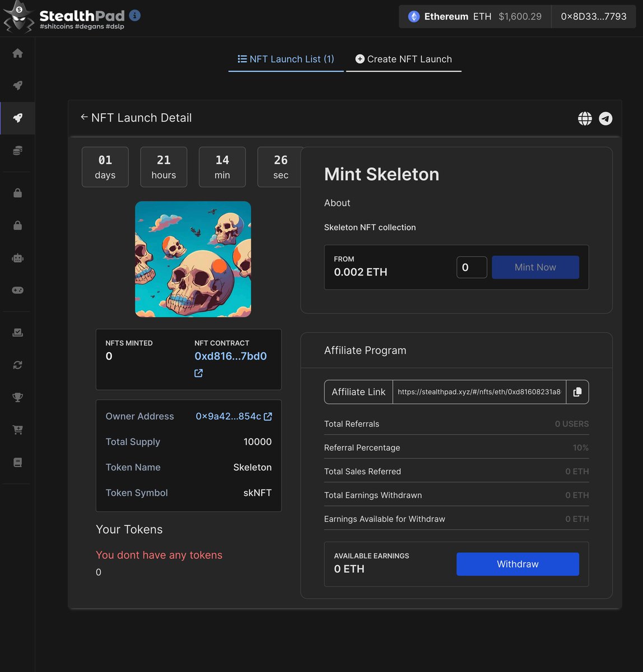Select the affiliate link URL field
The image size is (643, 672).
(x=479, y=392)
